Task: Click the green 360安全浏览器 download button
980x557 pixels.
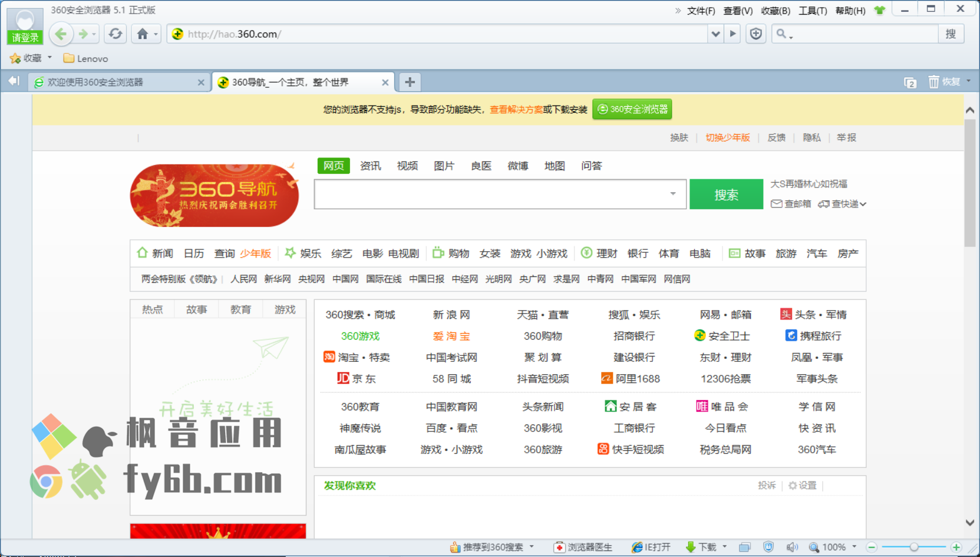Action: (x=632, y=109)
